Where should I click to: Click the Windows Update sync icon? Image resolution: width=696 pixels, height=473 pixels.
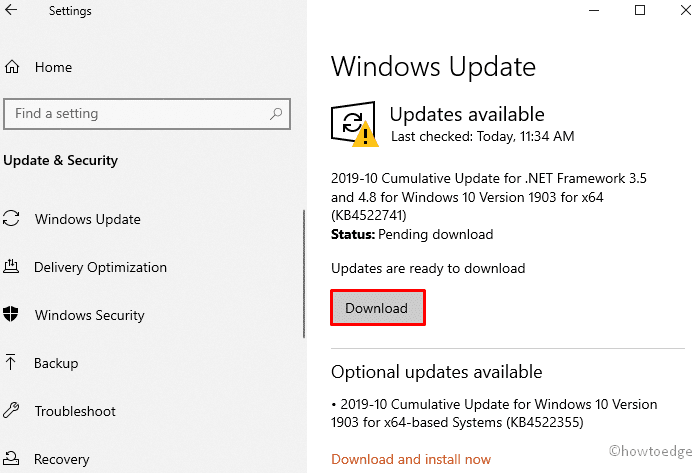12,219
